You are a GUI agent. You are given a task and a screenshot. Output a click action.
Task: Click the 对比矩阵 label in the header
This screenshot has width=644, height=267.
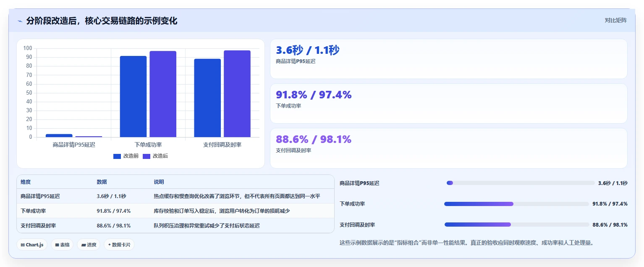(615, 20)
